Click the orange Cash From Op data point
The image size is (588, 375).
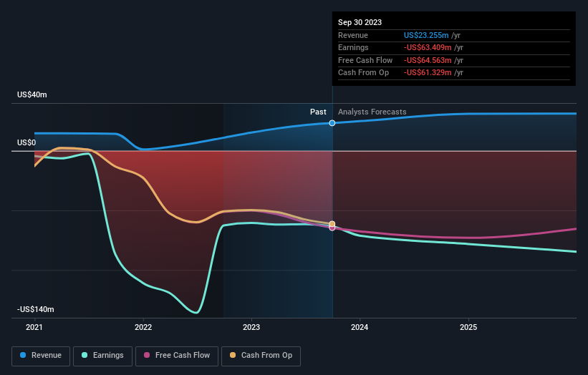click(332, 224)
